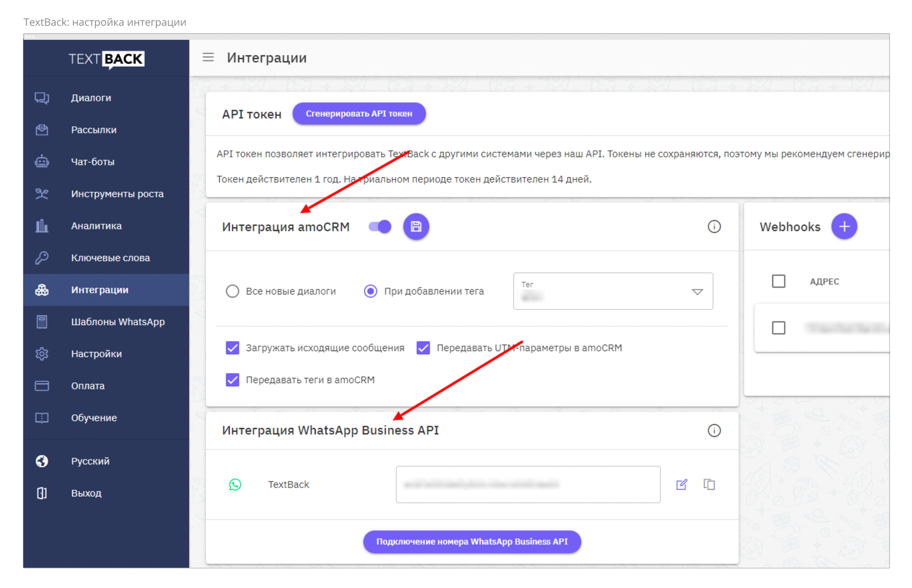
Task: Open Ключевые слова
Action: [106, 258]
